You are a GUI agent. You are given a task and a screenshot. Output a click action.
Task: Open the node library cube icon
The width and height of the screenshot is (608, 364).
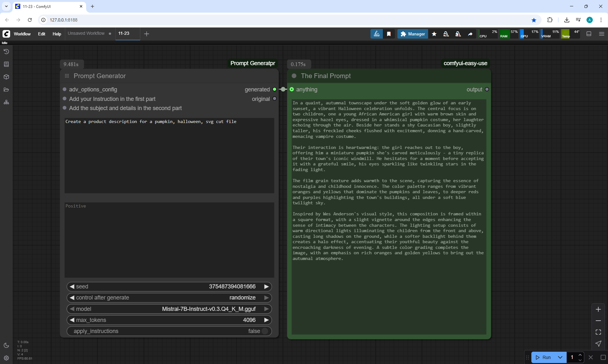(6, 77)
